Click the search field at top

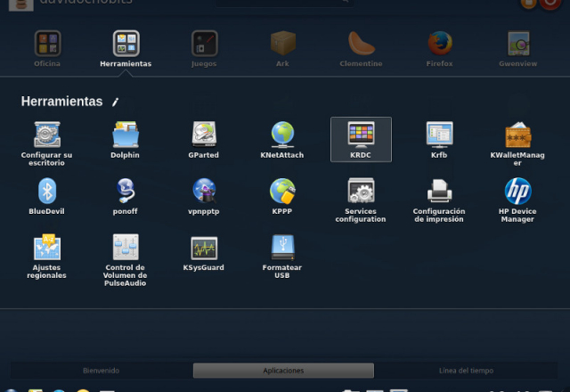(x=285, y=3)
